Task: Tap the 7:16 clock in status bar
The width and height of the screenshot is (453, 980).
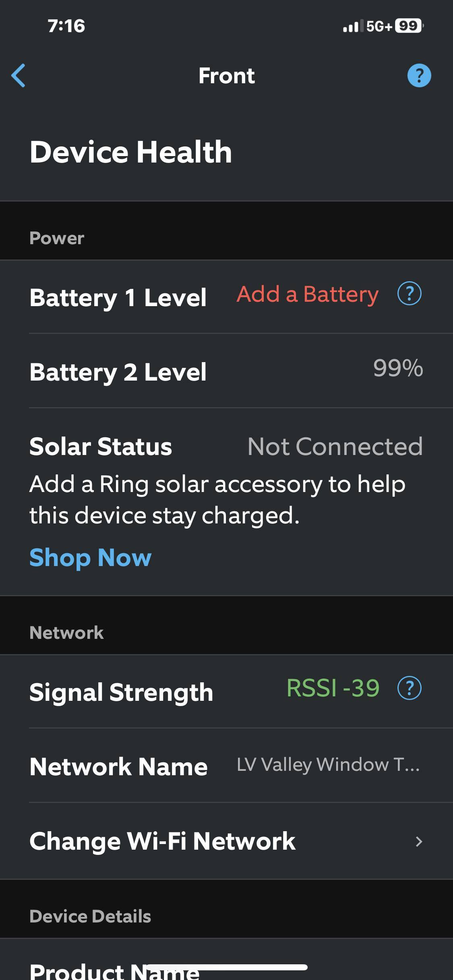Action: 66,26
